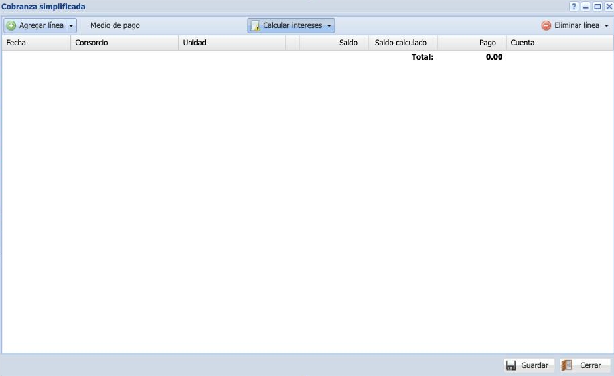Screen dimensions: 614x376
Task: Select the Unidad column header
Action: click(x=232, y=42)
